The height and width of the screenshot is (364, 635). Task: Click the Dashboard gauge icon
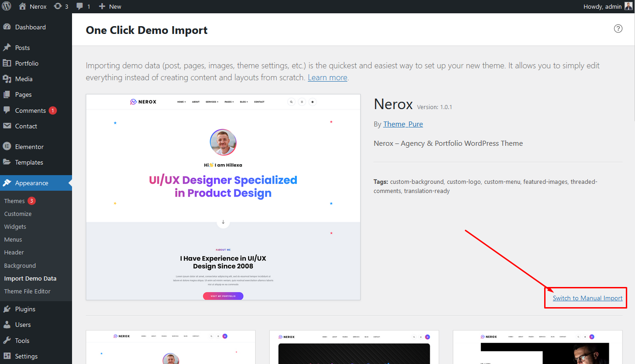(7, 27)
